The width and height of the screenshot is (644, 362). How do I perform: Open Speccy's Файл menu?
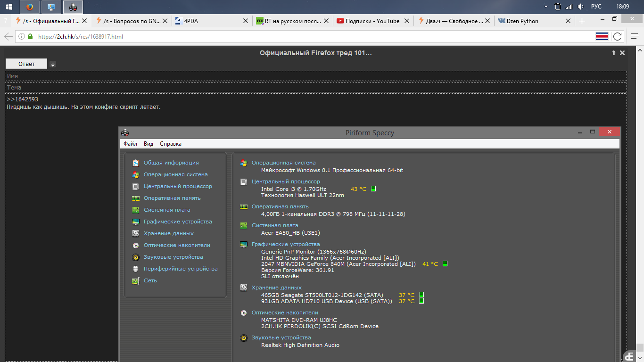click(x=130, y=144)
